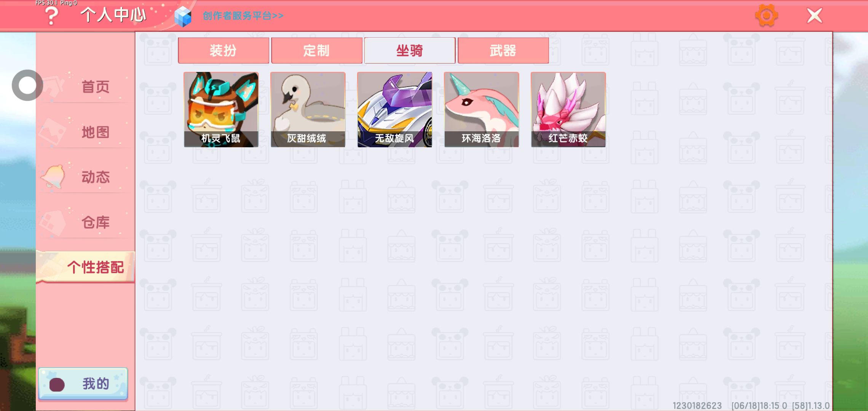Select the 环海洛洛 mount thumbnail

pos(482,110)
